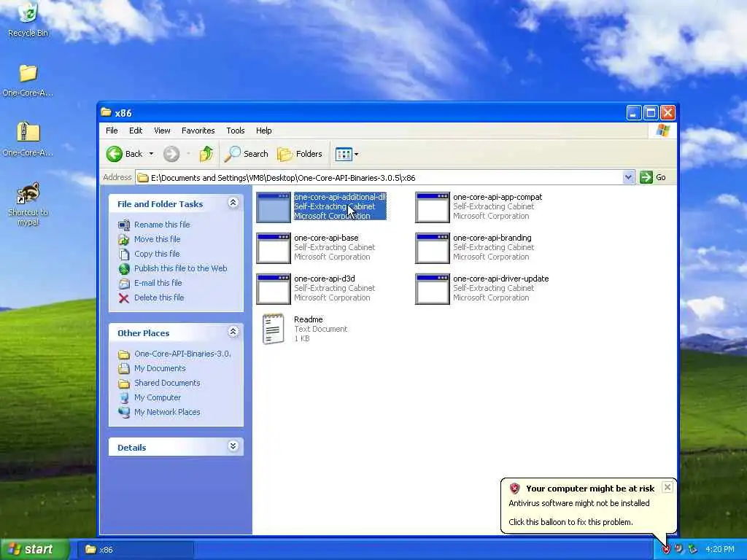
Task: Click E-mail this file link
Action: click(x=158, y=283)
